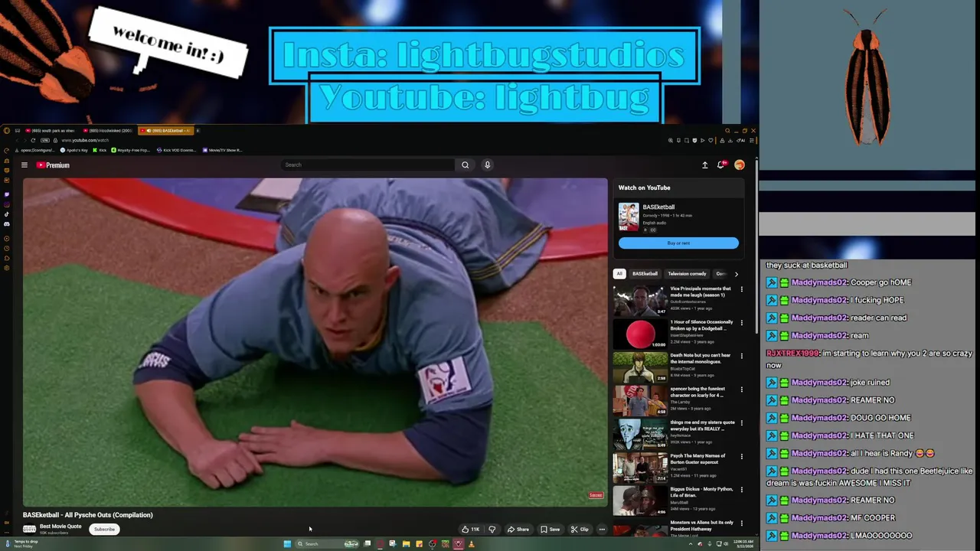Open Vice Principals moments video thumbnail
Viewport: 980px width, 551px height.
pyautogui.click(x=640, y=301)
